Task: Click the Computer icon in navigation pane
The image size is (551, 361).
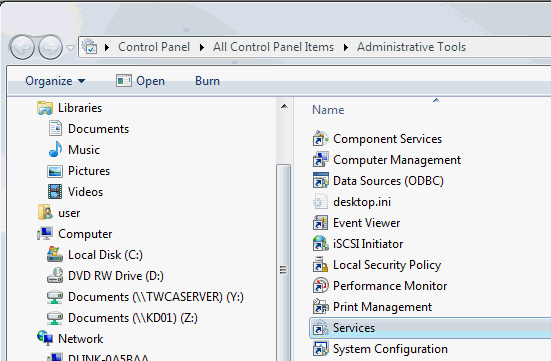Action: [x=45, y=233]
